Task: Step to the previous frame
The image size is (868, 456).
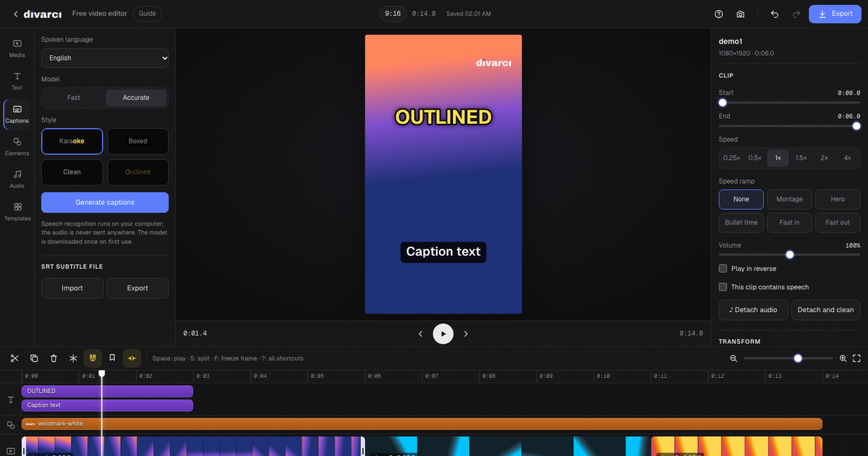Action: tap(421, 334)
